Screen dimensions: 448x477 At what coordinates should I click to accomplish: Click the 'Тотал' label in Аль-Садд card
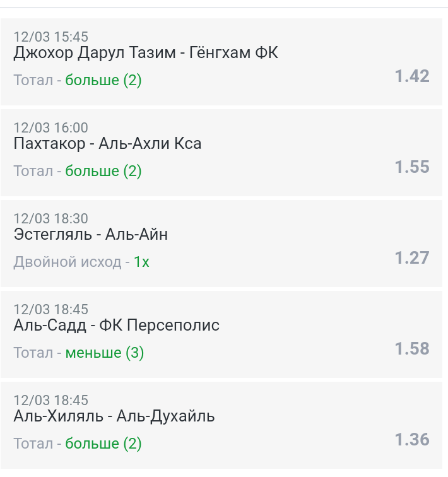point(33,353)
